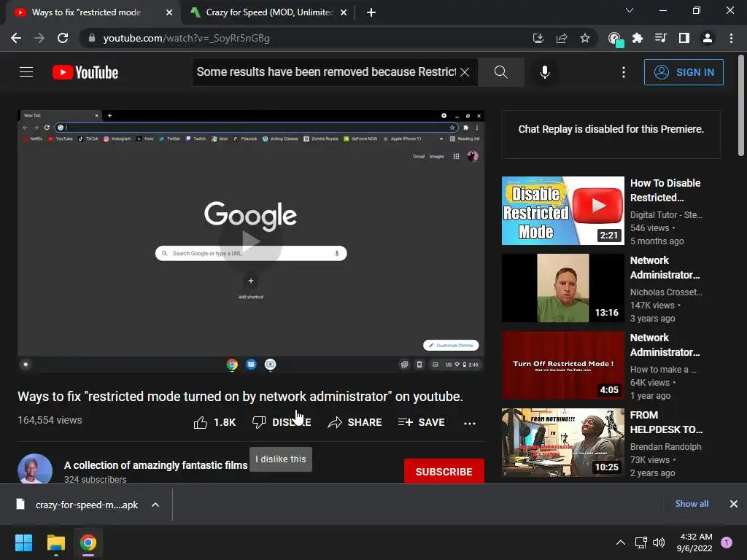747x560 pixels.
Task: Open Nicholas Crosset 13:16 video thumbnail
Action: [x=562, y=288]
